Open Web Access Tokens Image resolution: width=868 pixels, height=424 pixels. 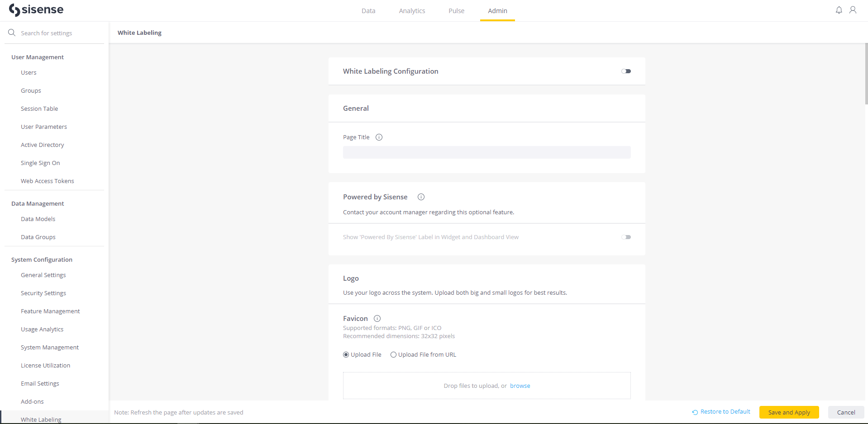pyautogui.click(x=48, y=181)
